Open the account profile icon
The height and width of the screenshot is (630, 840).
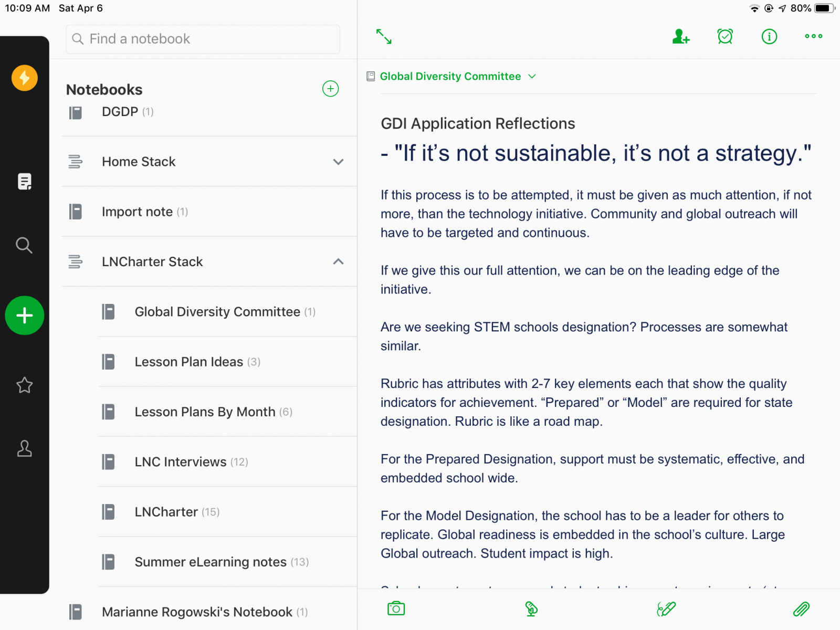pyautogui.click(x=24, y=449)
